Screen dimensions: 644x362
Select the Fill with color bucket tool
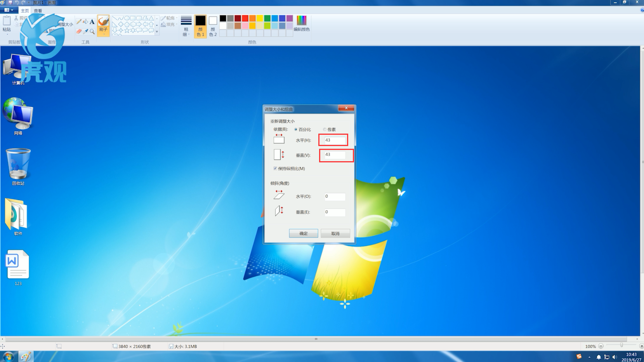[x=85, y=22]
